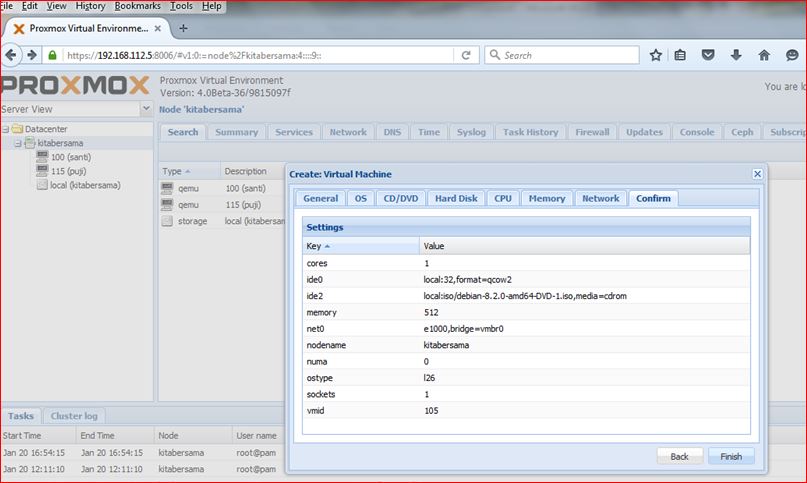Image resolution: width=807 pixels, height=483 pixels.
Task: Click the vmid value 105
Action: 431,411
